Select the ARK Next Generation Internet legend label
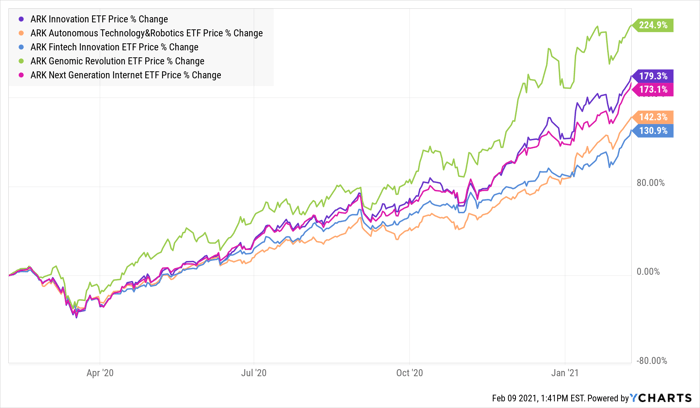This screenshot has height=408, width=700. click(126, 75)
